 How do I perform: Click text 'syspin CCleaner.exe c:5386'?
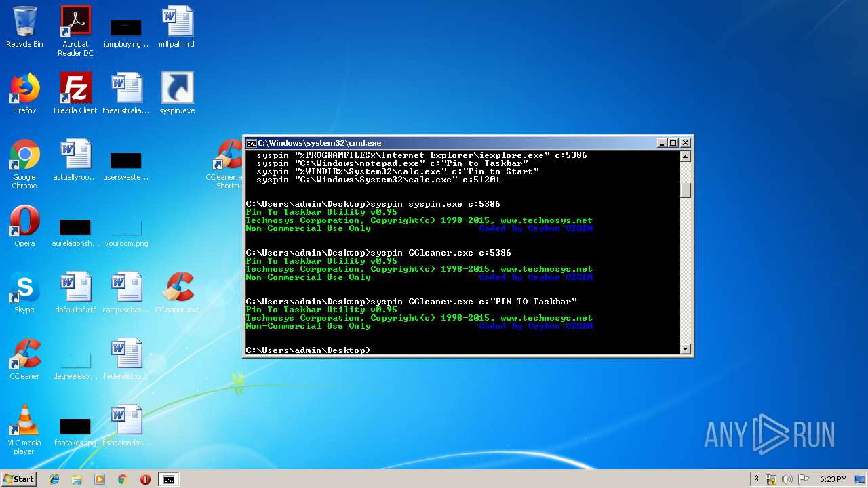[x=441, y=253]
